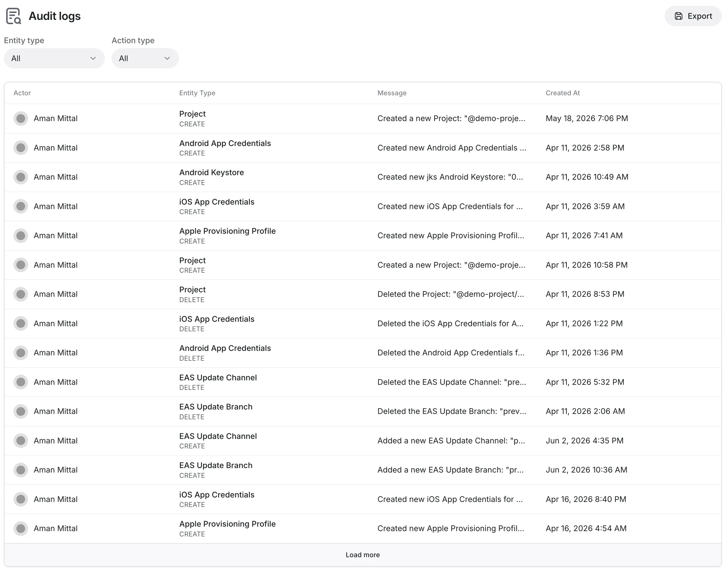The width and height of the screenshot is (728, 574).
Task: Click avatar in Apr 11, 2026 10:58 PM row
Action: pos(21,265)
